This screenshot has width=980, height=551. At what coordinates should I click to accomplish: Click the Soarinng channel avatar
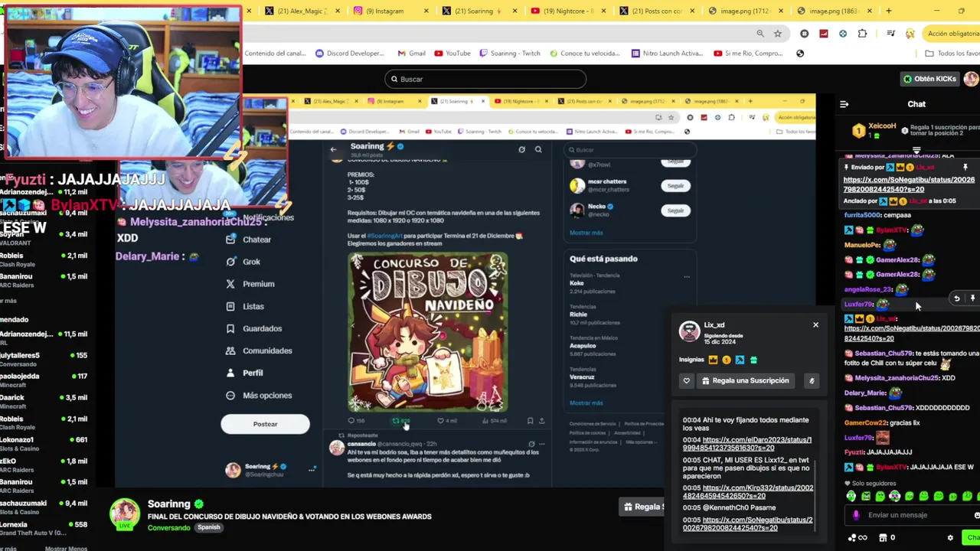click(x=125, y=514)
